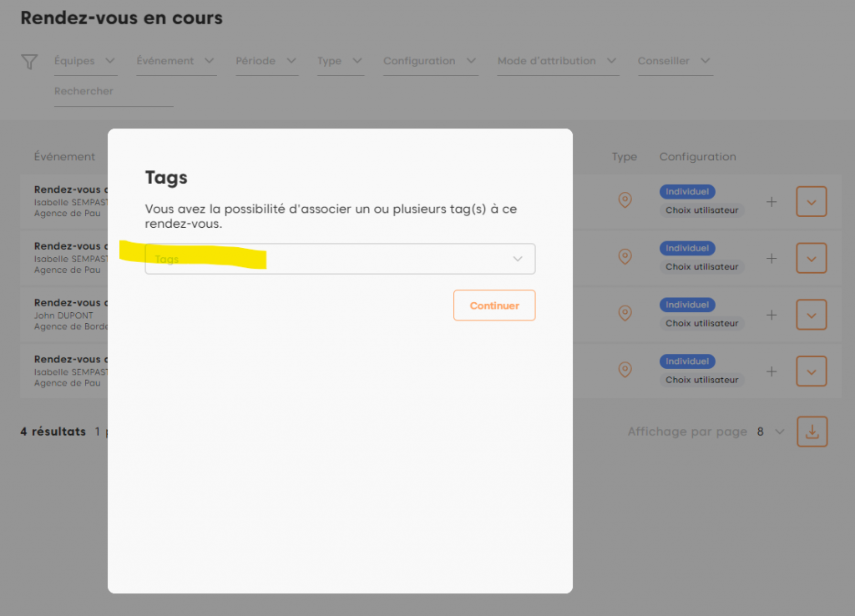The image size is (855, 616).
Task: Open the Équipes filter dropdown
Action: 85,61
